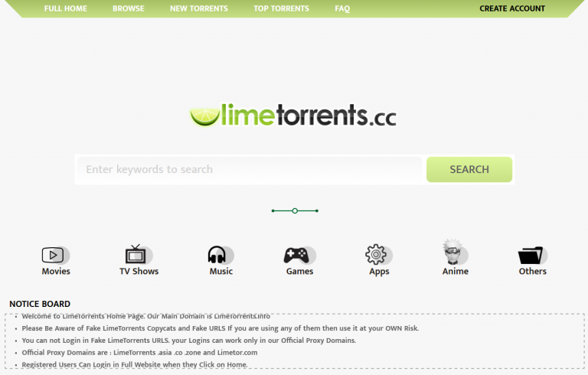Click the Anime text label

click(x=456, y=271)
